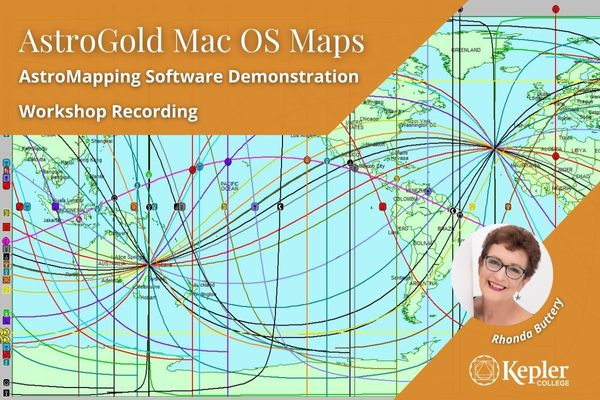Click blue circle marker over VENEZUELA

(x=428, y=191)
